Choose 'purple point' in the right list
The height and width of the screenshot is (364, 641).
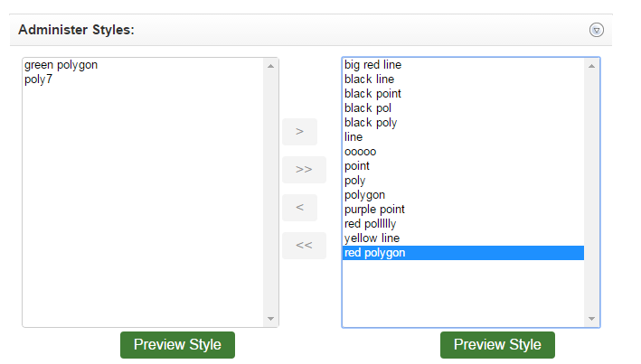(x=374, y=210)
